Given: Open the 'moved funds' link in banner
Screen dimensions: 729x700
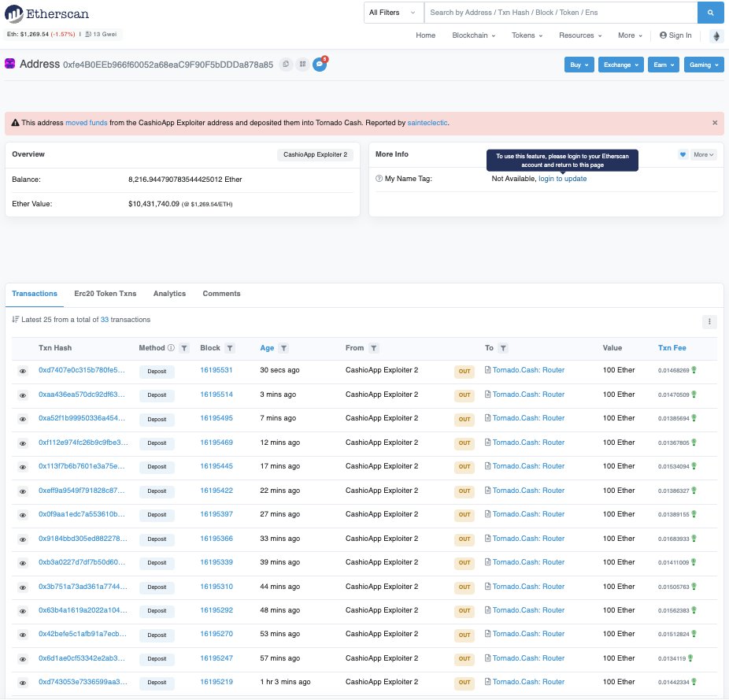Looking at the screenshot, I should 87,123.
